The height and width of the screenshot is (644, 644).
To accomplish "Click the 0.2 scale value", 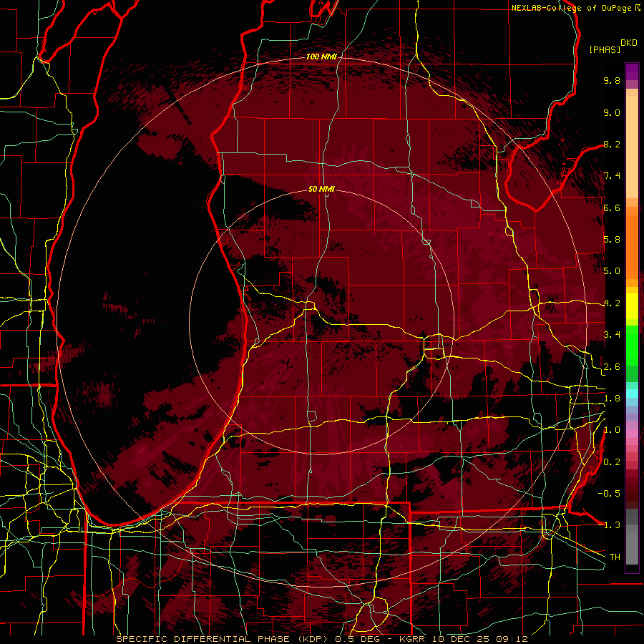I will click(x=612, y=462).
